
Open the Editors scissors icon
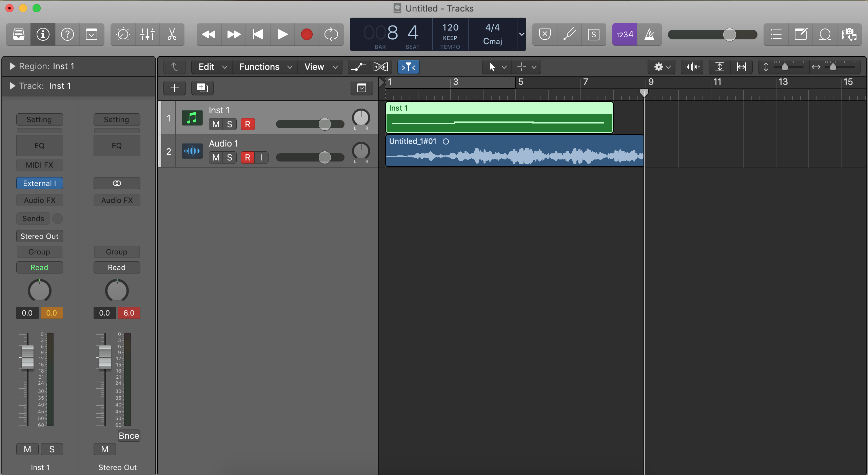coord(172,34)
